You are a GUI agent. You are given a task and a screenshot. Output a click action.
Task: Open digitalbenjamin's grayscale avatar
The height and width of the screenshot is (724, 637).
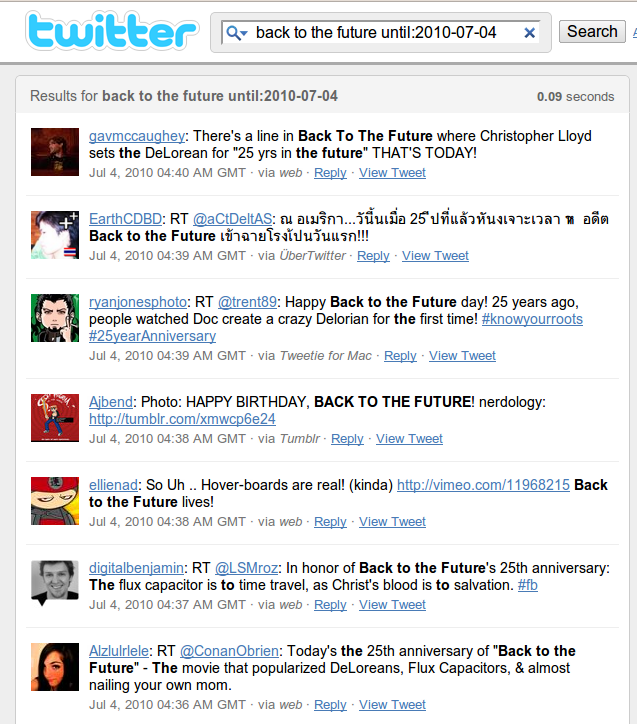pos(55,582)
